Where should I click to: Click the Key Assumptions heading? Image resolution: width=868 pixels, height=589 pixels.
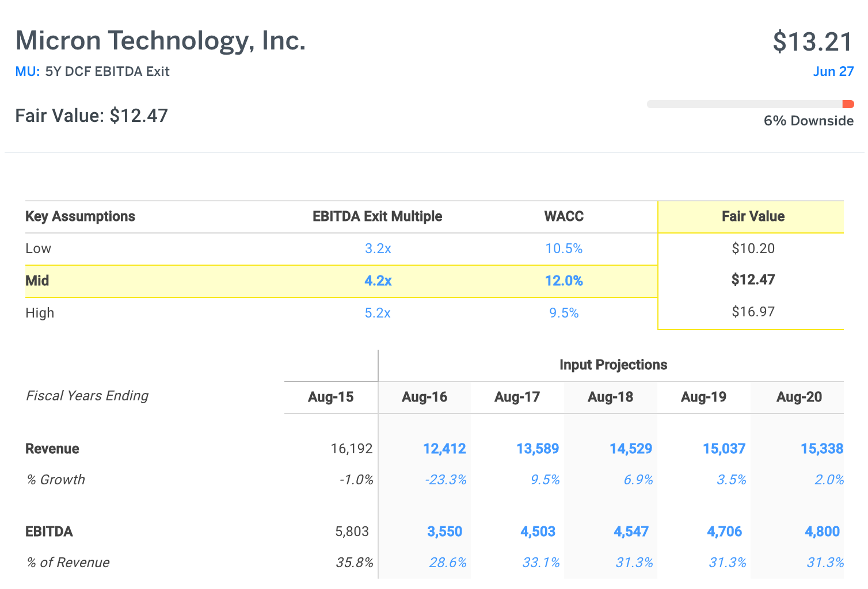(80, 216)
